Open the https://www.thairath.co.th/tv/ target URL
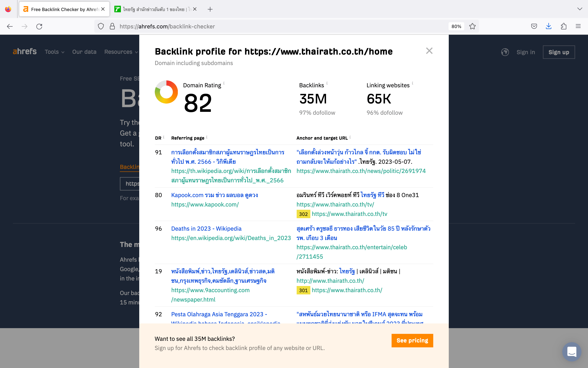 (335, 204)
